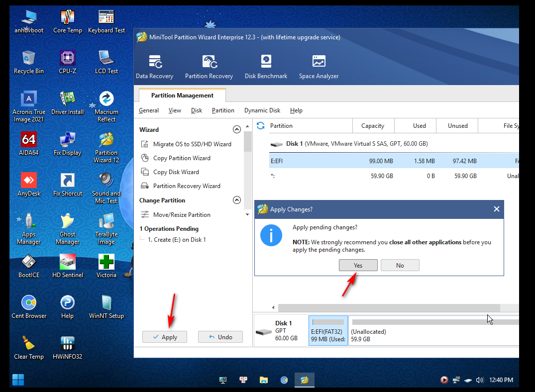Click the Apply button
This screenshot has height=392, width=535.
click(x=165, y=337)
